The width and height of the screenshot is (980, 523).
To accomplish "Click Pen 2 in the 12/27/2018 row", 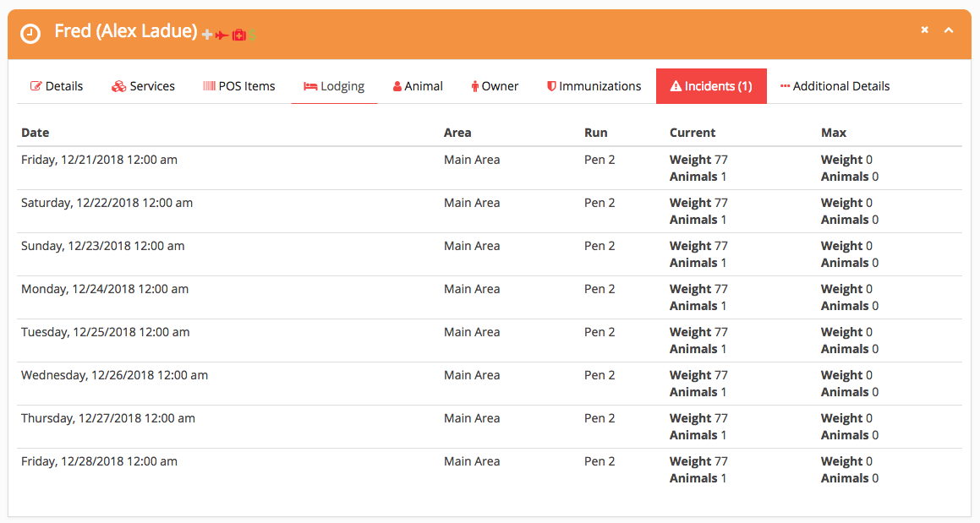I will [x=599, y=418].
